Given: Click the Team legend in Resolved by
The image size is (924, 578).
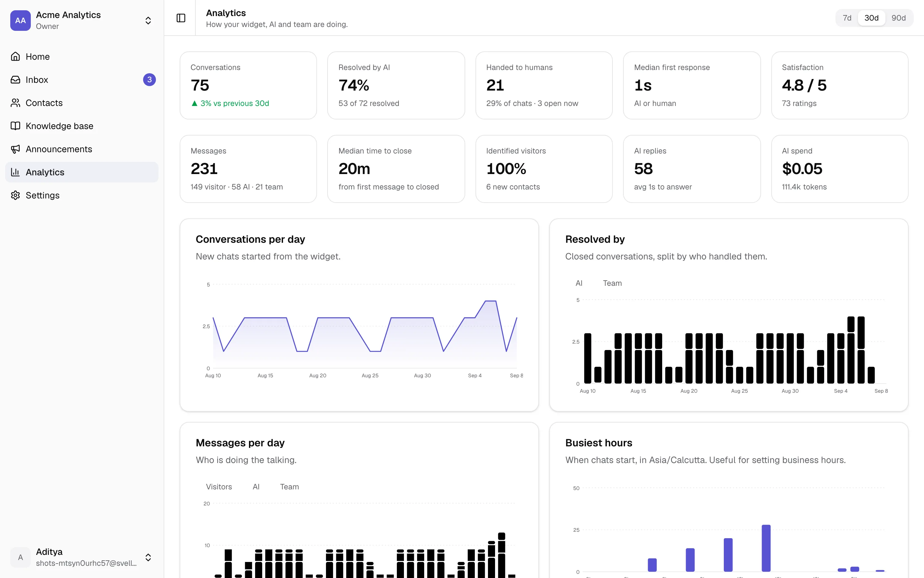Looking at the screenshot, I should click(x=612, y=283).
